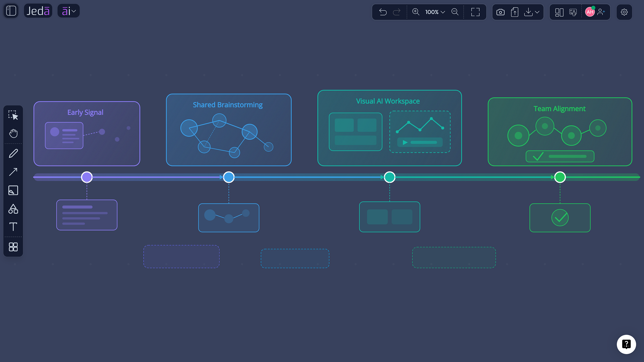Open the presentation slides icon
The image size is (644, 362).
(573, 12)
